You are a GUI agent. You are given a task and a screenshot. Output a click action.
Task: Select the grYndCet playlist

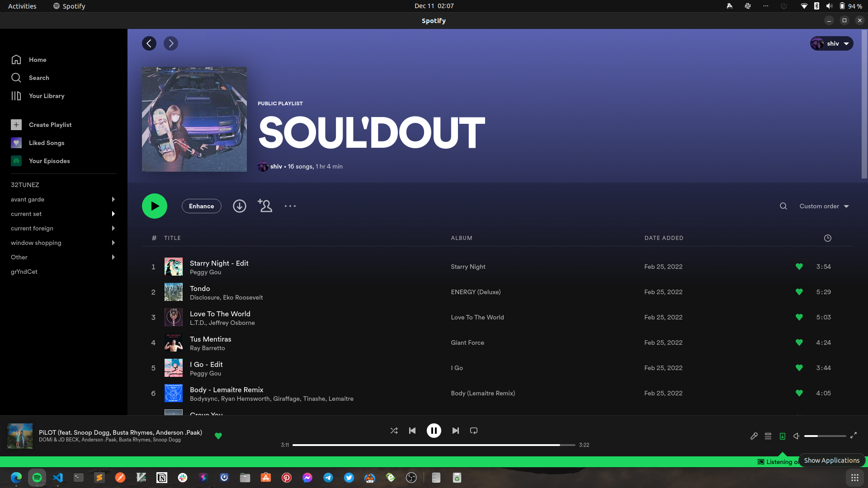(24, 272)
